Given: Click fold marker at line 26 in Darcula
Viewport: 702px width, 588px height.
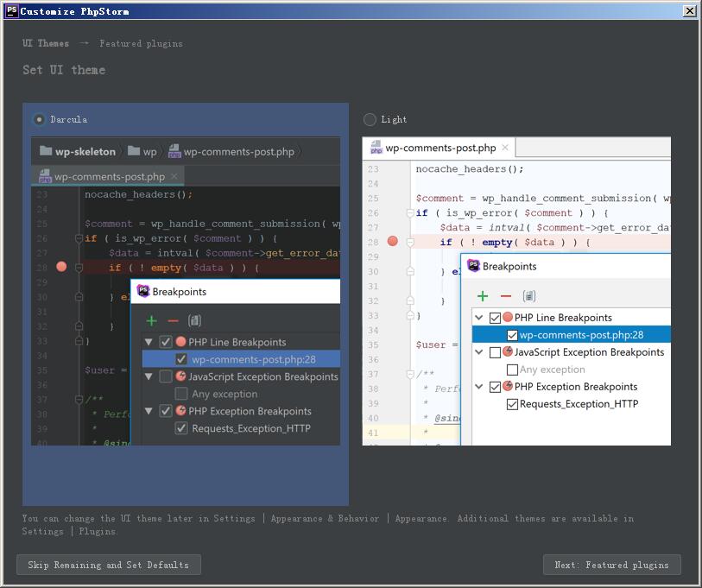Looking at the screenshot, I should pos(79,238).
